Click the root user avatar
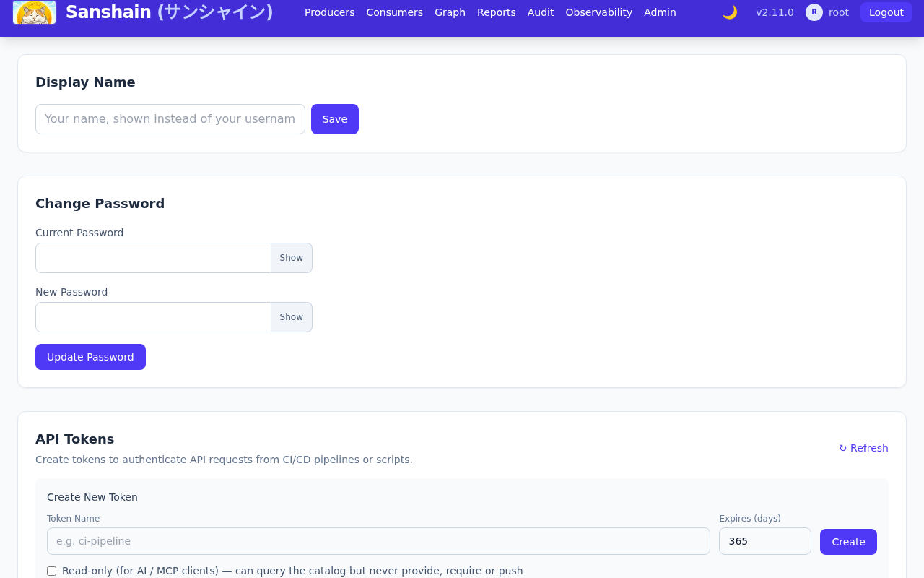The height and width of the screenshot is (578, 924). [814, 12]
